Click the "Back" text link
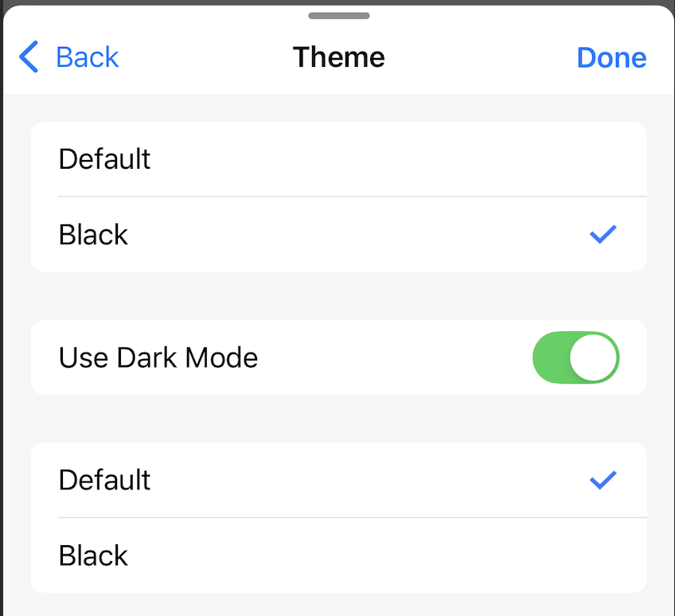Screen dimensions: 675x616 [88, 57]
